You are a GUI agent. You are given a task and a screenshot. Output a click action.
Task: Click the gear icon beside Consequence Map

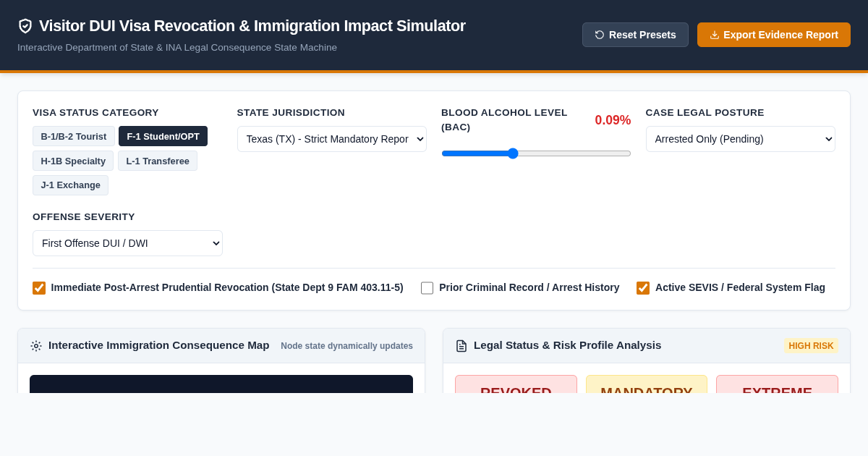click(x=36, y=346)
